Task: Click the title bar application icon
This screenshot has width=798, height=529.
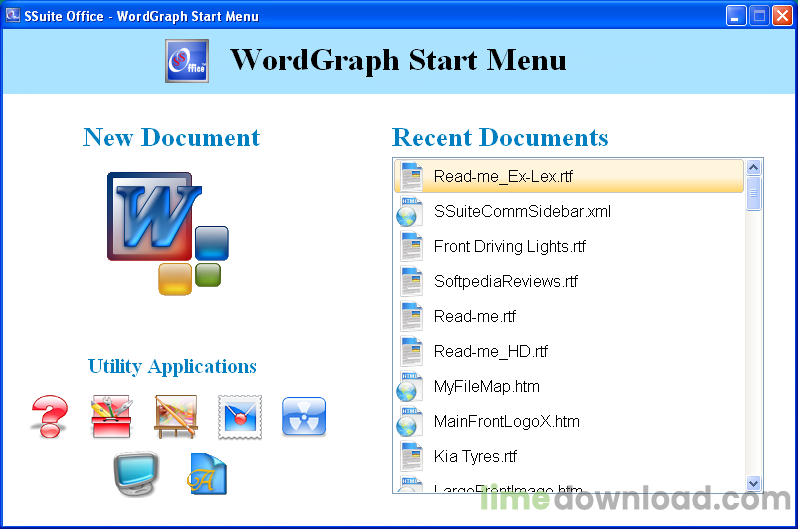Action: (x=13, y=16)
